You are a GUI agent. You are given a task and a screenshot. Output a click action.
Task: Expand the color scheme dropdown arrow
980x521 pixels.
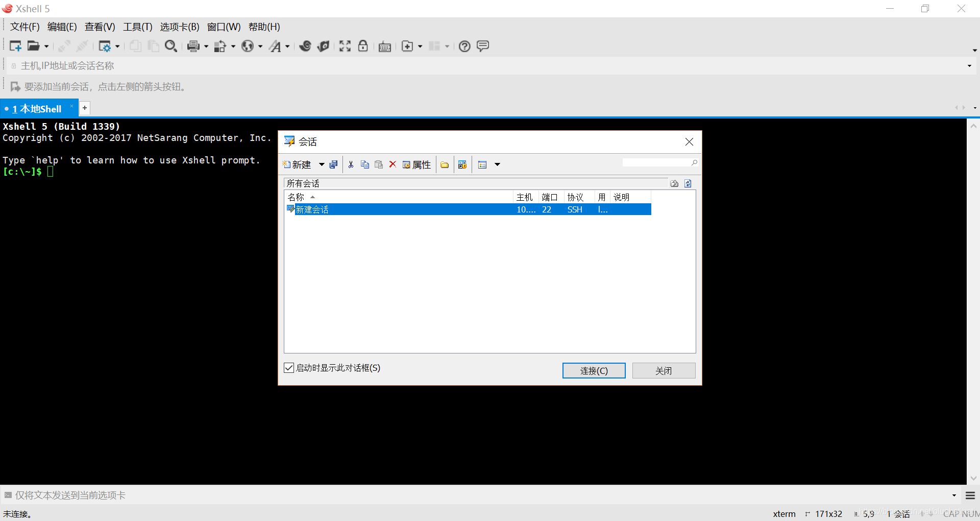(x=233, y=46)
